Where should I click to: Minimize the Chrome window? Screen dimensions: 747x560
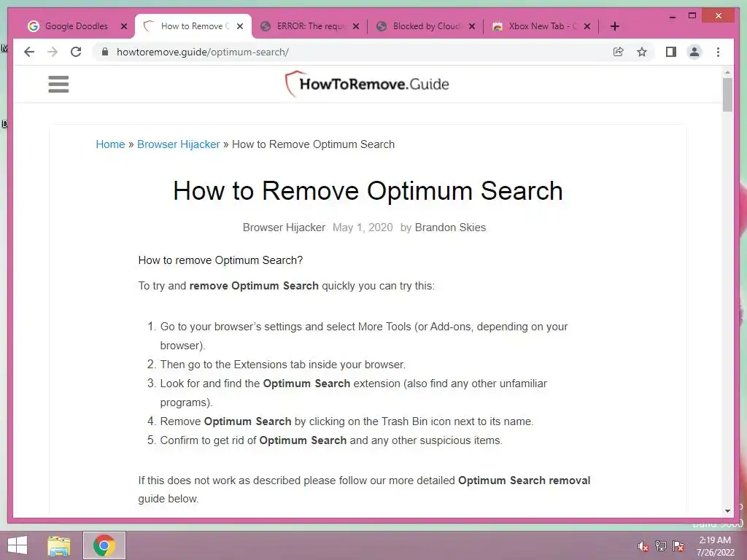[x=672, y=16]
